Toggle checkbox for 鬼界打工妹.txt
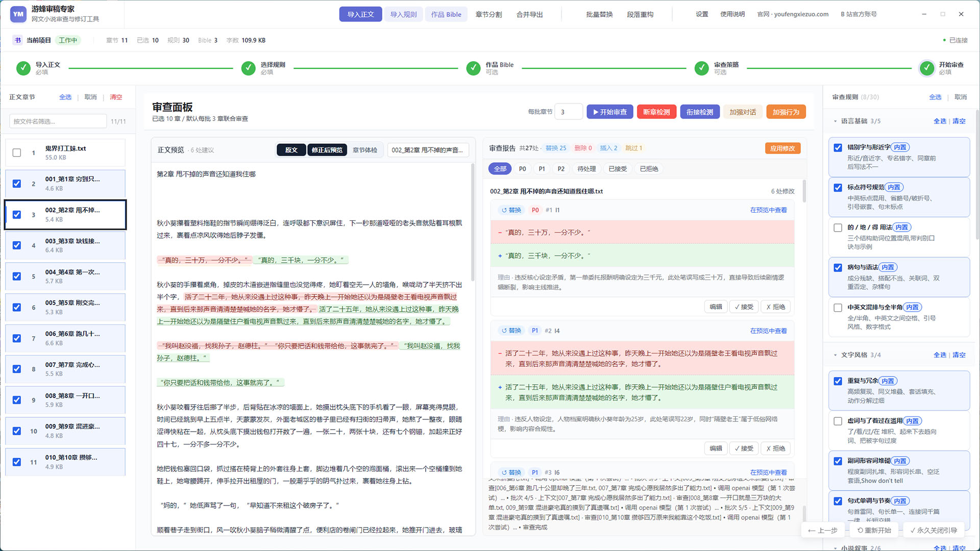This screenshot has height=551, width=980. tap(17, 153)
